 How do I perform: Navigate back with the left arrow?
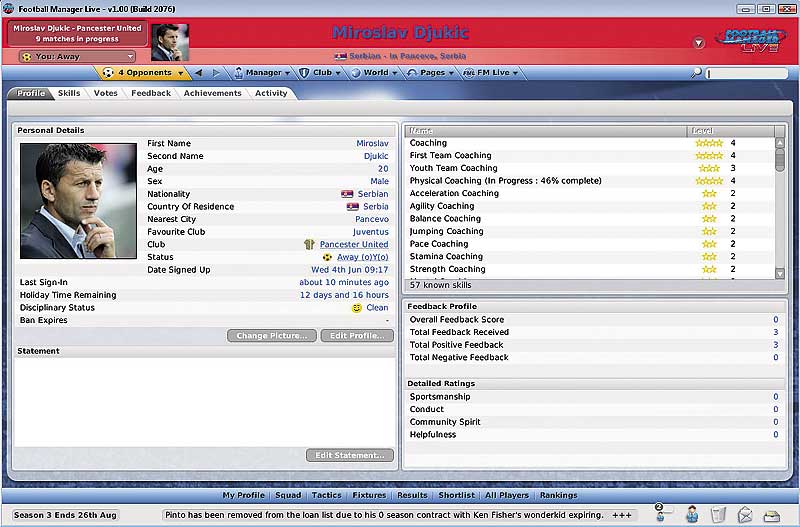pos(198,73)
